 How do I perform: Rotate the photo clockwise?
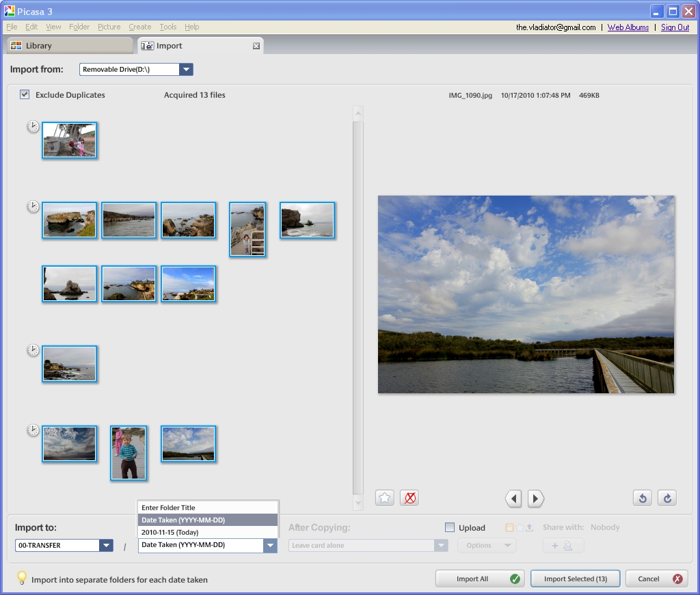667,498
